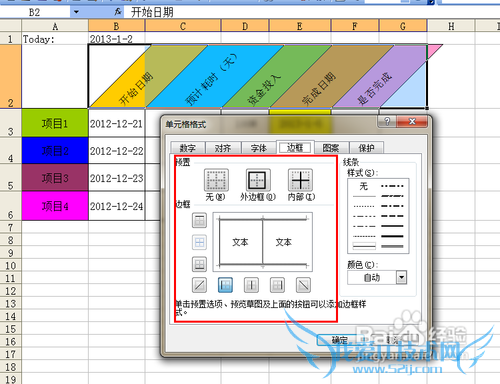Click the Today: cell
Viewport: 500px width, 384px height.
tap(55, 39)
